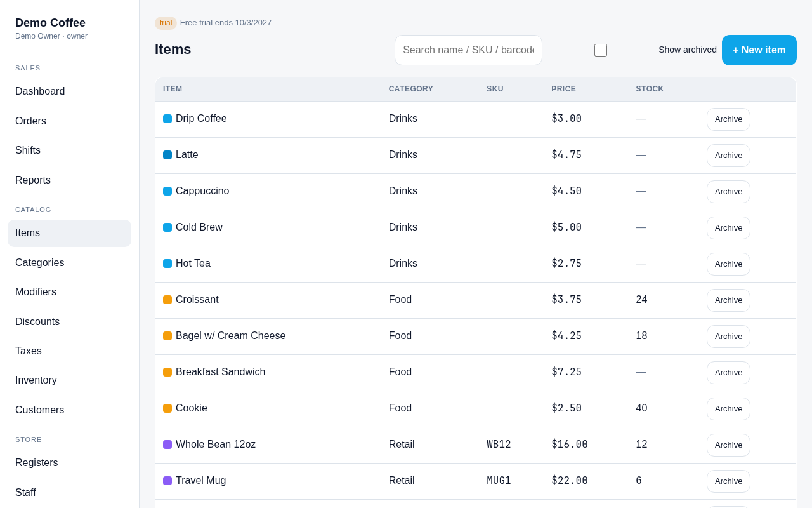Click the Demo Coffee store name
This screenshot has height=508, width=812.
tap(50, 23)
